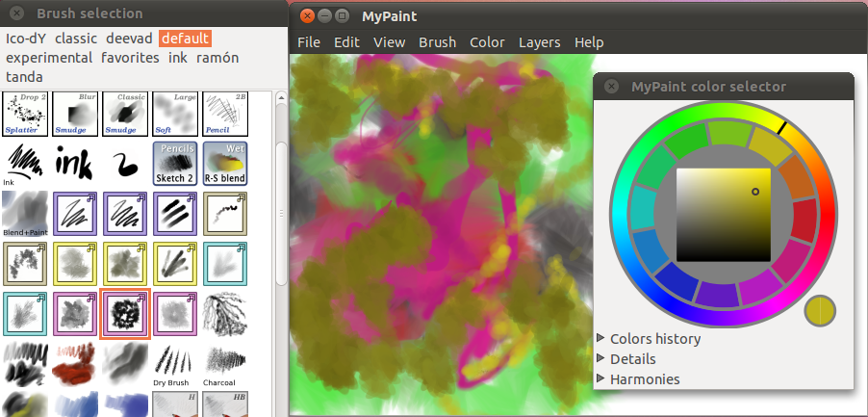Select the purple-framed three thick strokes brush
This screenshot has width=868, height=417.
tap(175, 214)
